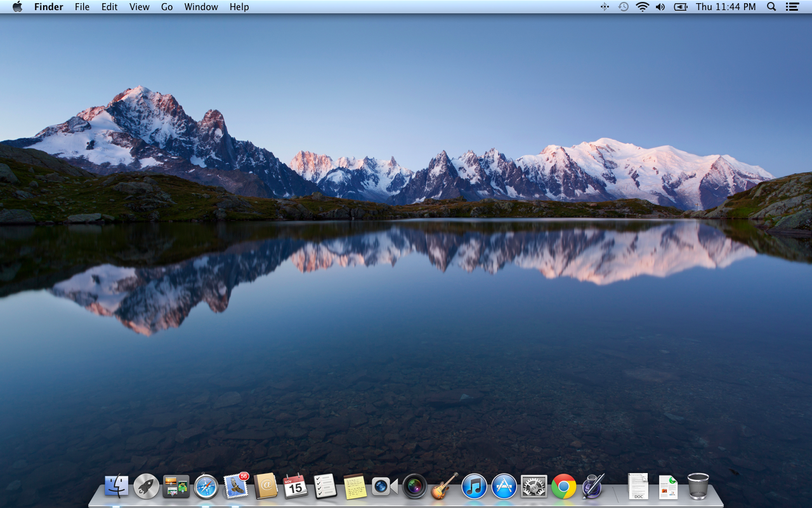
Task: Open the volume control in menu bar
Action: [x=660, y=7]
